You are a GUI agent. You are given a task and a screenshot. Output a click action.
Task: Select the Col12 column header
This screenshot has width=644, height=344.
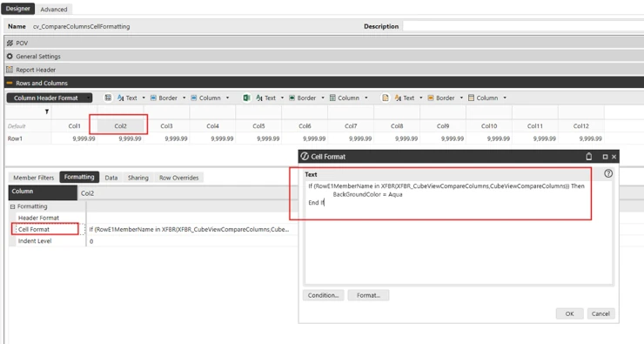pos(580,125)
